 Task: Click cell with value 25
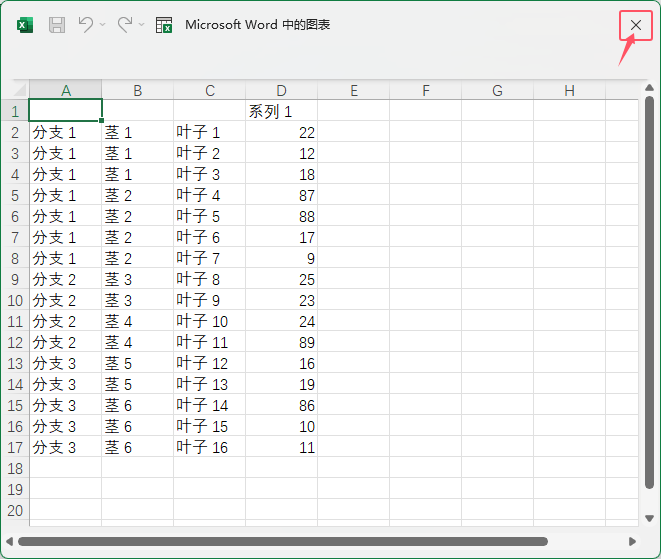coord(281,279)
